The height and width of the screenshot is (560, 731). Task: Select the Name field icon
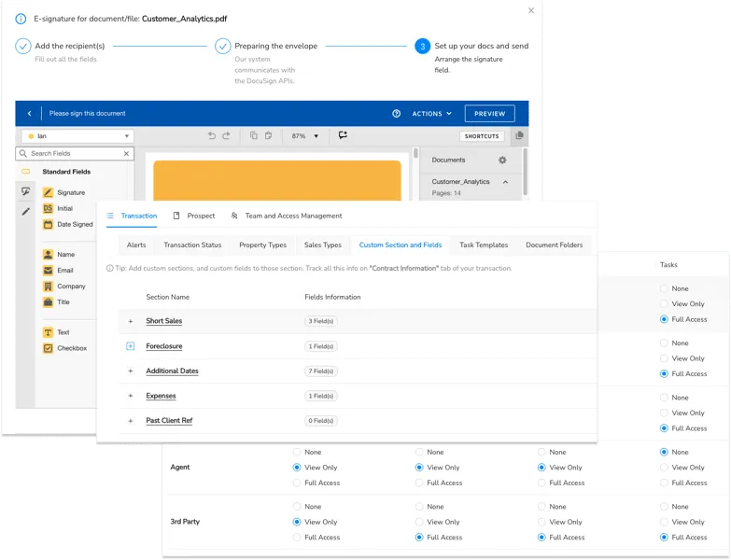coord(48,255)
